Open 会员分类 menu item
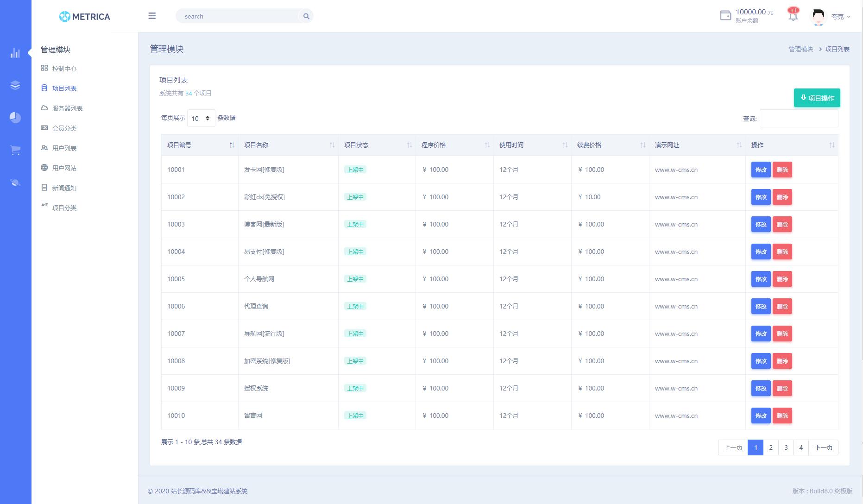863x504 pixels. [64, 128]
